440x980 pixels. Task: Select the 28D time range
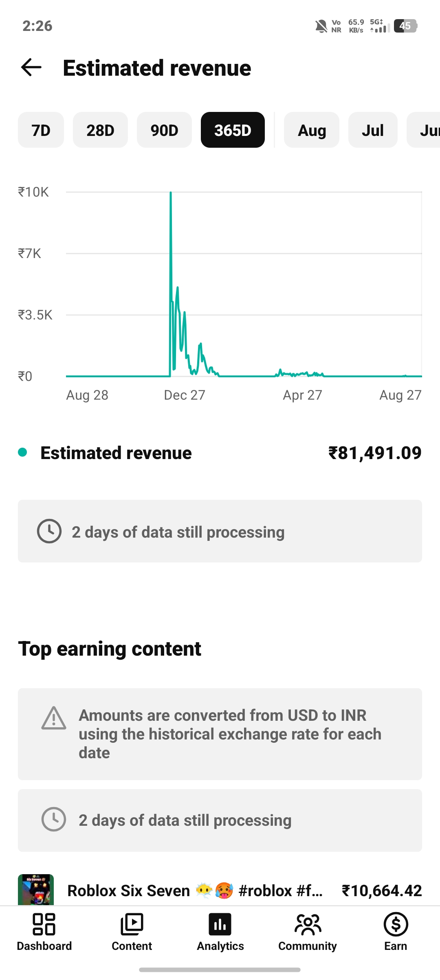[100, 130]
